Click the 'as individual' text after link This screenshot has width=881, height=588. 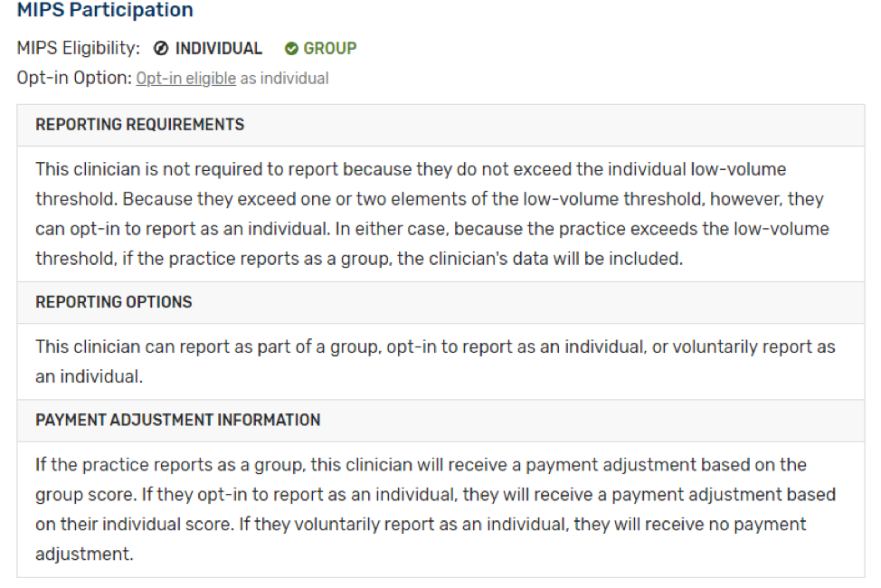coord(284,78)
